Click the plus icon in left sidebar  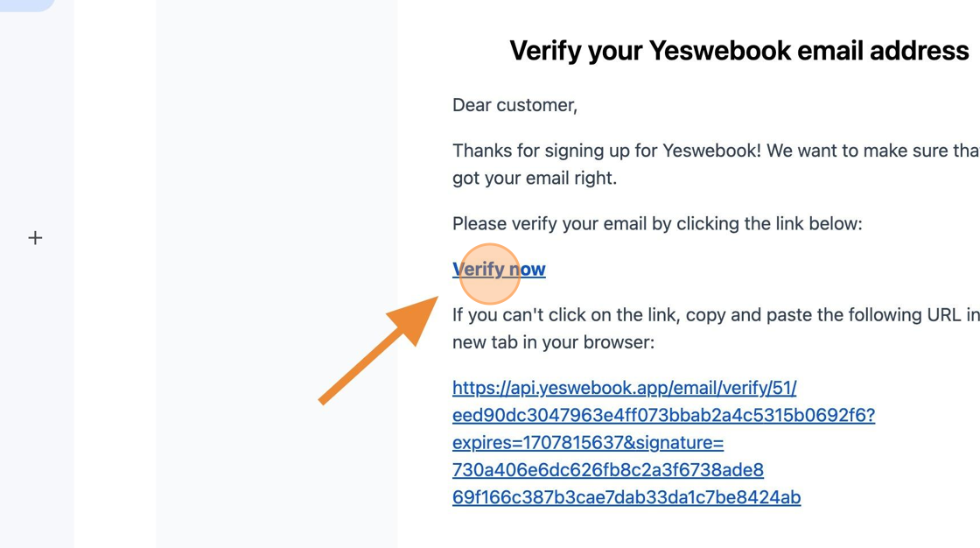click(35, 238)
